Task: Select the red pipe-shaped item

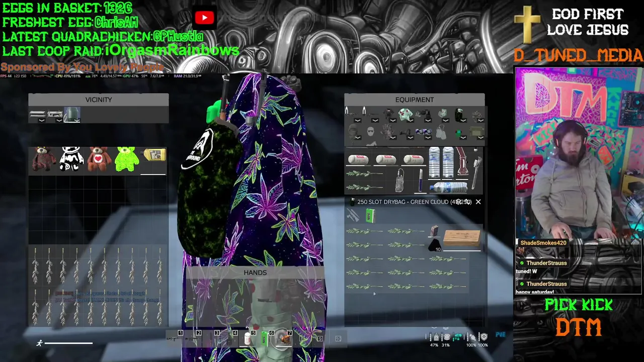Action: (x=462, y=162)
